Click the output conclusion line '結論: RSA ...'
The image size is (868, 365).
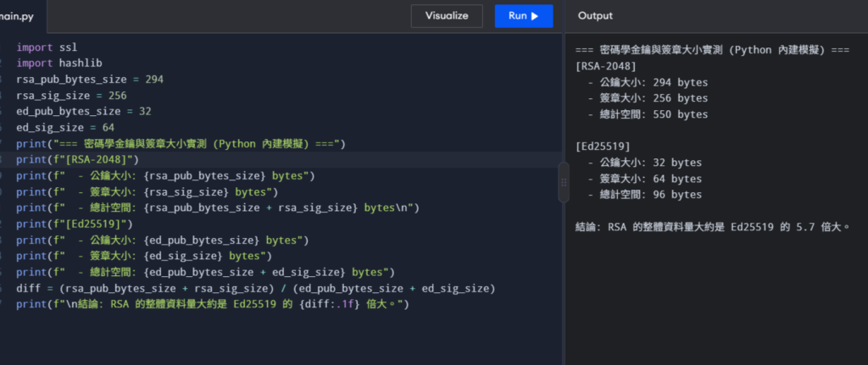(712, 227)
